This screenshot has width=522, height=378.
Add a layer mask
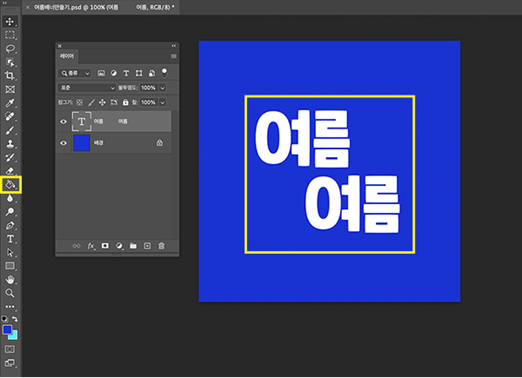[x=105, y=246]
